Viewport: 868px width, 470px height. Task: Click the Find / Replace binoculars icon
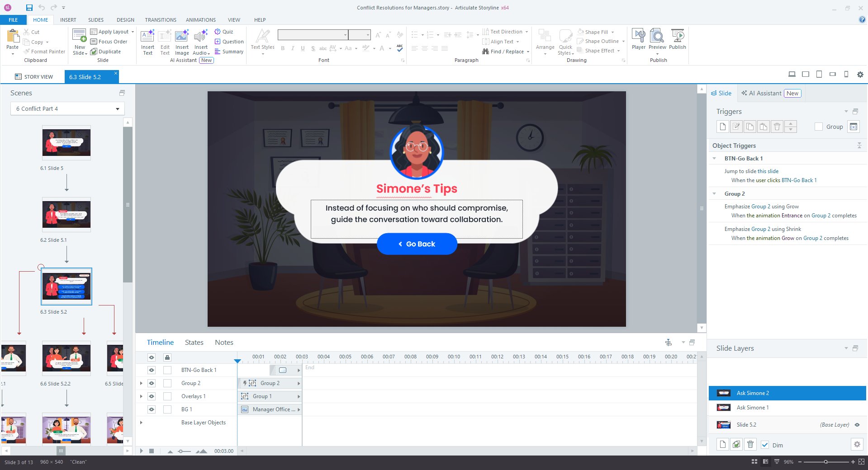tap(485, 52)
